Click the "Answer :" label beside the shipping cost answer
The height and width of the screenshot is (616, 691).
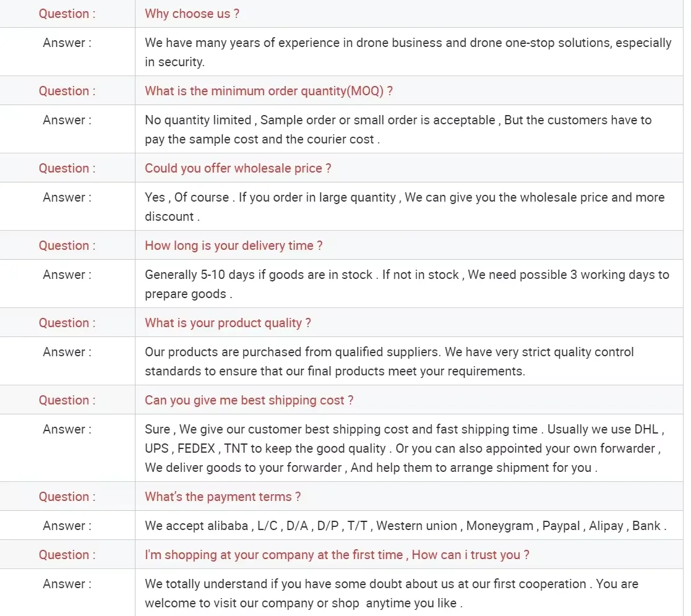tap(67, 429)
